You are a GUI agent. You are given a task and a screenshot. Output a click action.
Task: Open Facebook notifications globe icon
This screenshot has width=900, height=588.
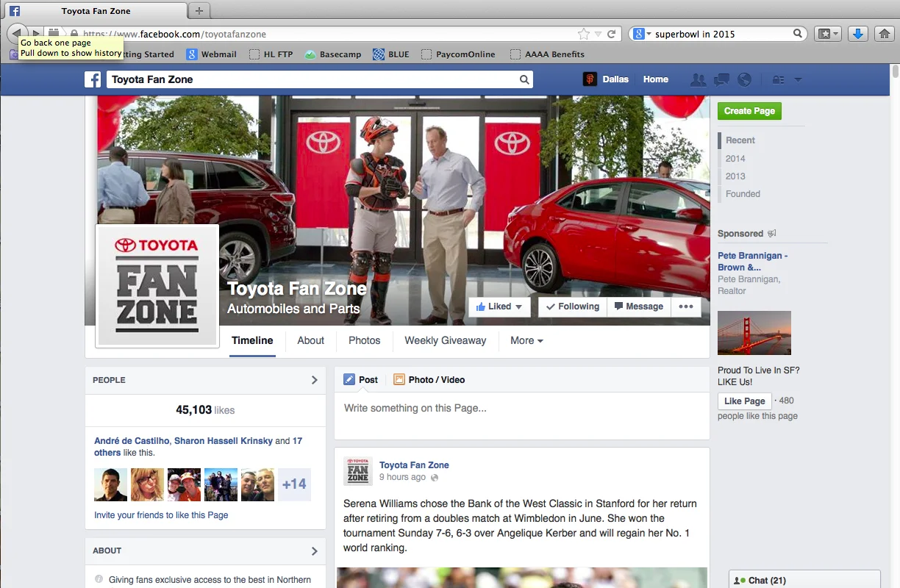click(745, 79)
